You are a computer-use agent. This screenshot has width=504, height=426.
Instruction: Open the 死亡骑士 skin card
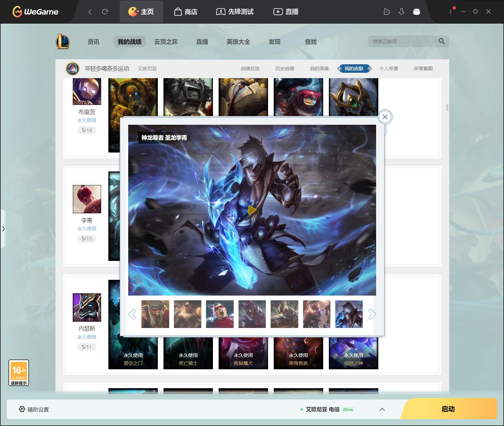[x=188, y=353]
